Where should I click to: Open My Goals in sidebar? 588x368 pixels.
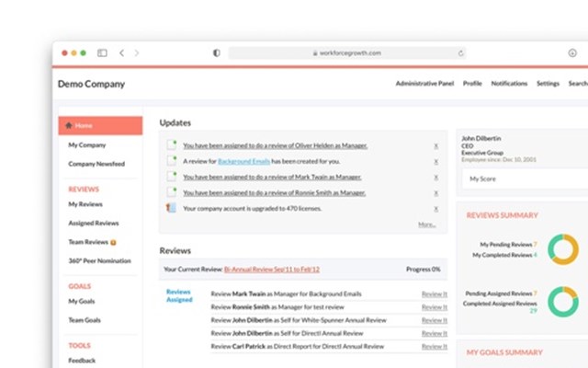pyautogui.click(x=82, y=301)
